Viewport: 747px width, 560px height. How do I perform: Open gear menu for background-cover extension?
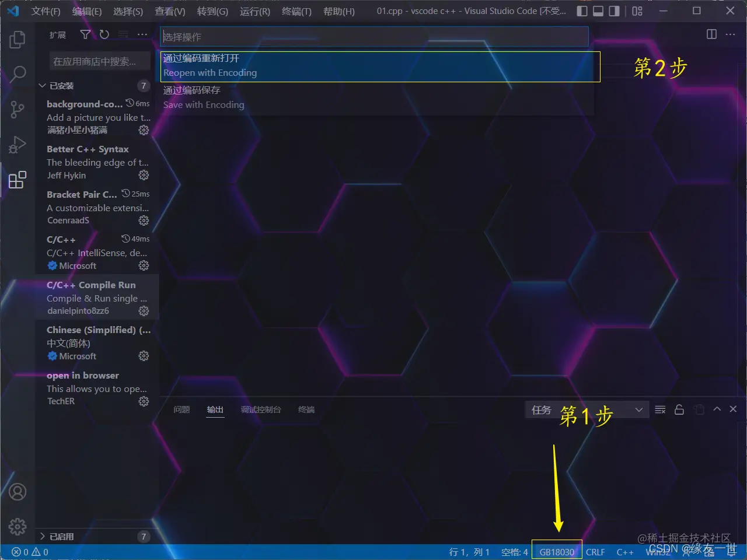(144, 130)
